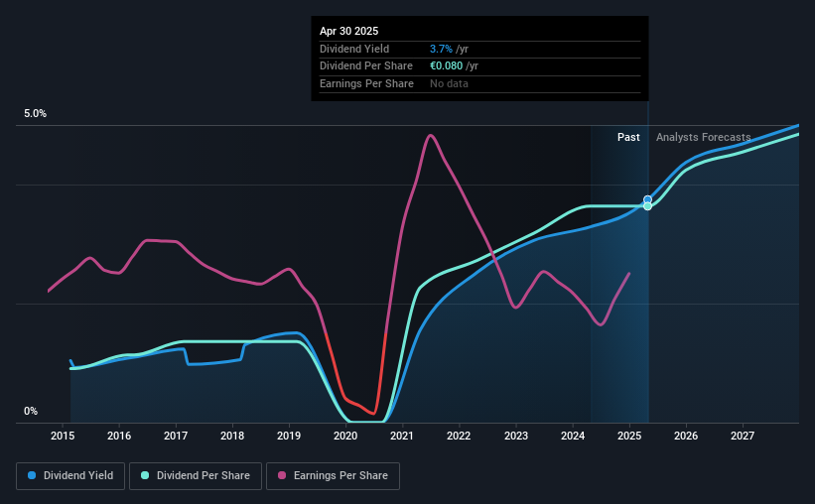Toggle the Dividend Yield legend button
This screenshot has height=504, width=815.
click(x=70, y=476)
